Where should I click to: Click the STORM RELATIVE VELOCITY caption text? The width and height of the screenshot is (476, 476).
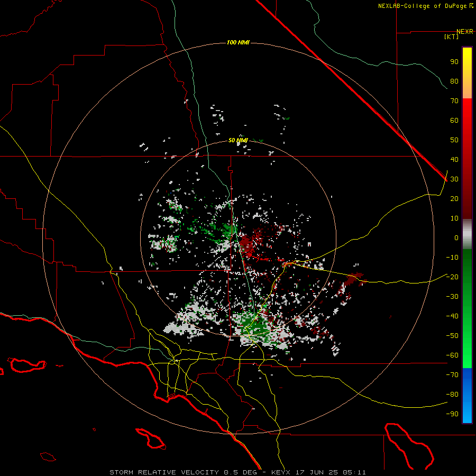[x=164, y=472]
